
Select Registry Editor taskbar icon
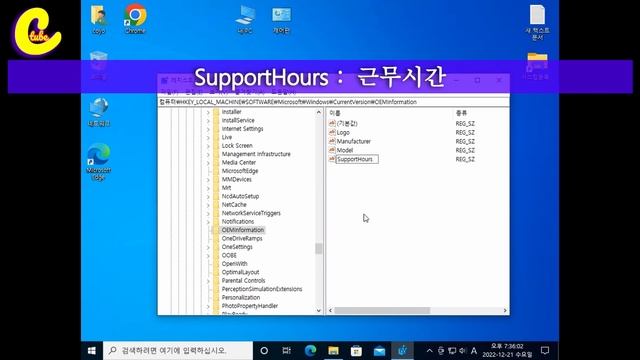point(402,351)
